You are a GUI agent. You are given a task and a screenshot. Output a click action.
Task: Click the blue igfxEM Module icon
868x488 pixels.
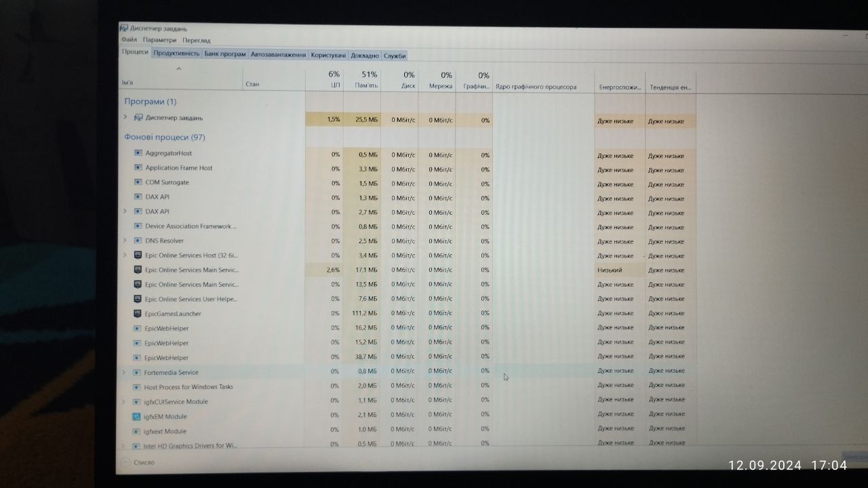click(x=137, y=416)
